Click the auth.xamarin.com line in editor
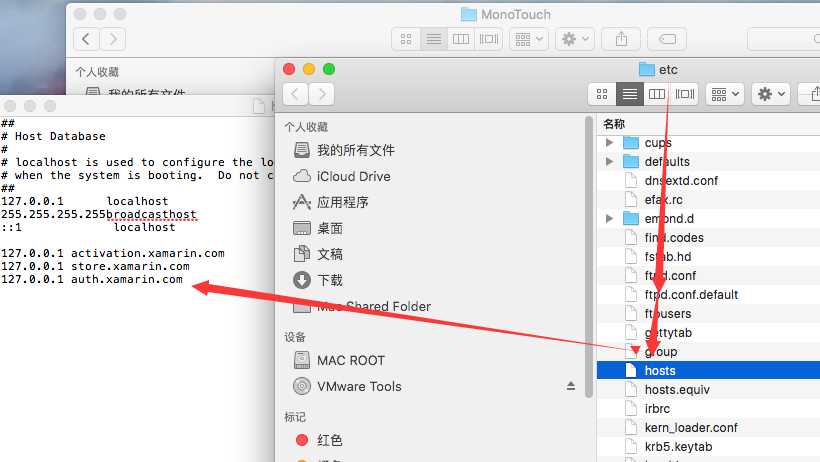 pos(92,279)
